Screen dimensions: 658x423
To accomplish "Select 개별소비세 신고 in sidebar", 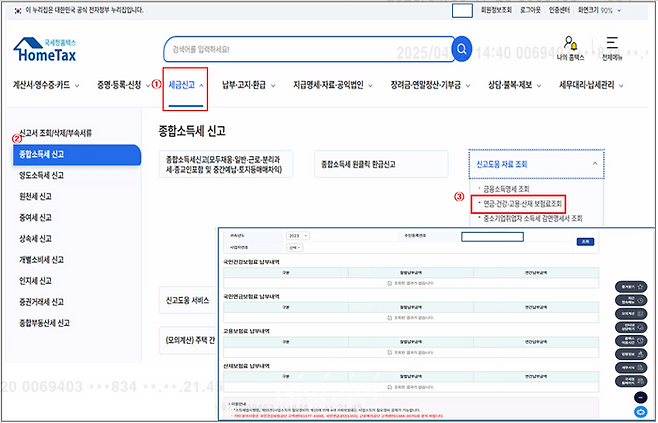I will (42, 260).
